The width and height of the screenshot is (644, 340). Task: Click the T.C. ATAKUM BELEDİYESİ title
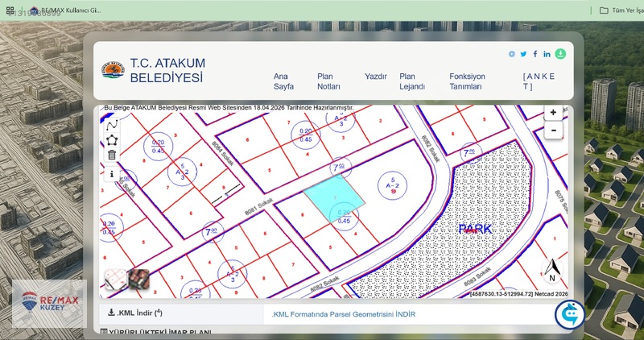[x=167, y=70]
